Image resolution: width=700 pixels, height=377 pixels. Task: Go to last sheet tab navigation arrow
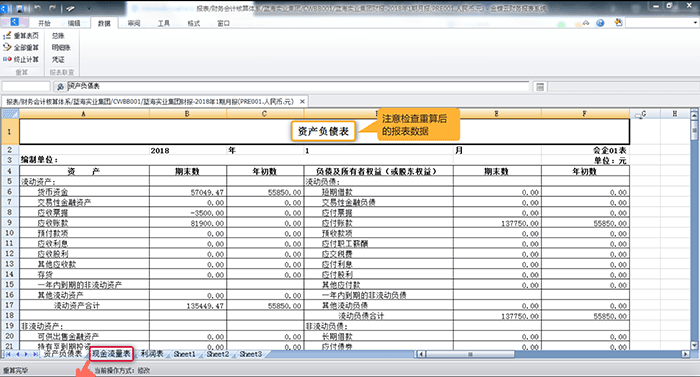tap(35, 354)
